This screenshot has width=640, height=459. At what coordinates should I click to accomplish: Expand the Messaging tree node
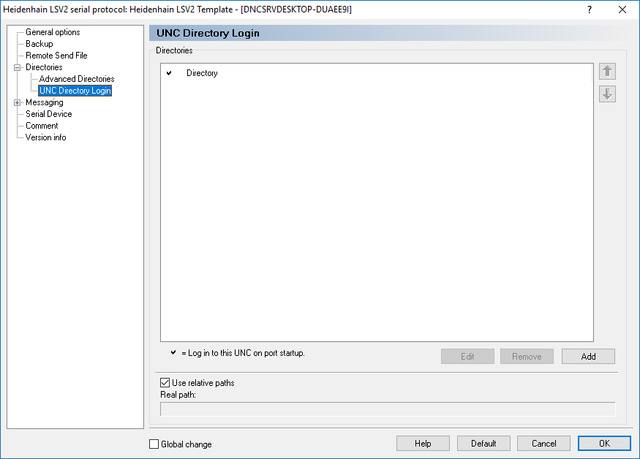point(17,103)
